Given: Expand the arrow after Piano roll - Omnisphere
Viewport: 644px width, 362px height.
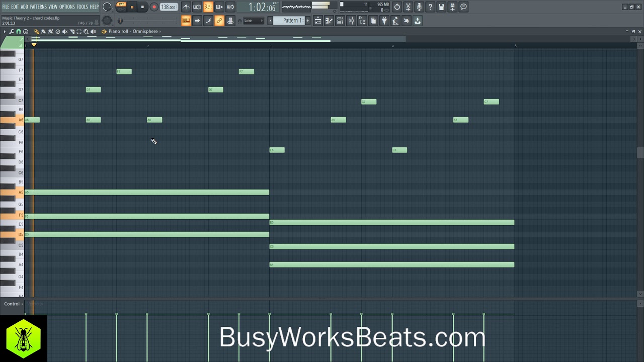Looking at the screenshot, I should (160, 32).
